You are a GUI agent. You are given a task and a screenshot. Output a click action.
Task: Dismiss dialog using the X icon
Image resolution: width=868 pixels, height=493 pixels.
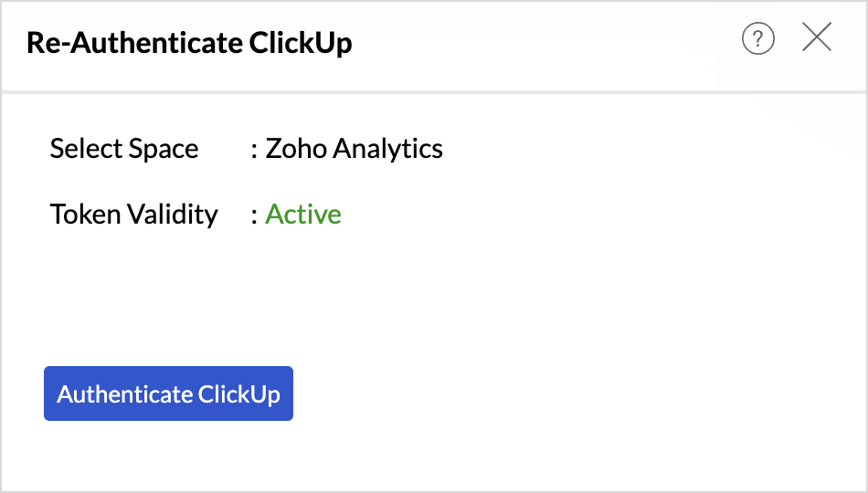pos(817,37)
